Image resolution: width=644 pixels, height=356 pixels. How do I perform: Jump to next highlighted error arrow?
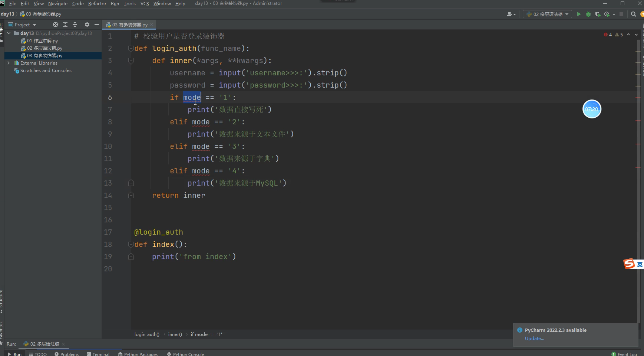636,35
